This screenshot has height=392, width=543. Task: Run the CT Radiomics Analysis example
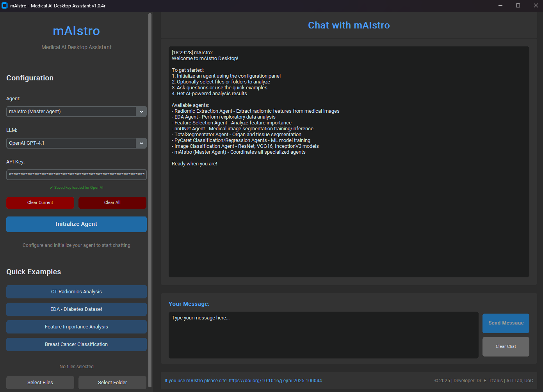point(77,292)
